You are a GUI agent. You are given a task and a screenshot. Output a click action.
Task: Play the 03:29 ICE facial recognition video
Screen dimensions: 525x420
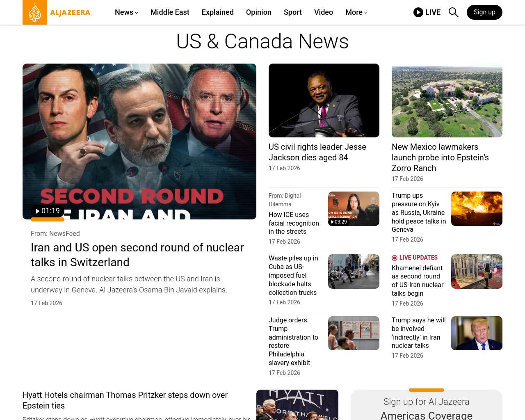click(x=339, y=222)
